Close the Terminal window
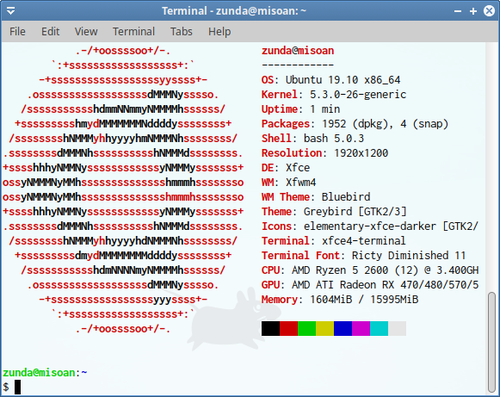Image resolution: width=500 pixels, height=397 pixels. click(489, 11)
